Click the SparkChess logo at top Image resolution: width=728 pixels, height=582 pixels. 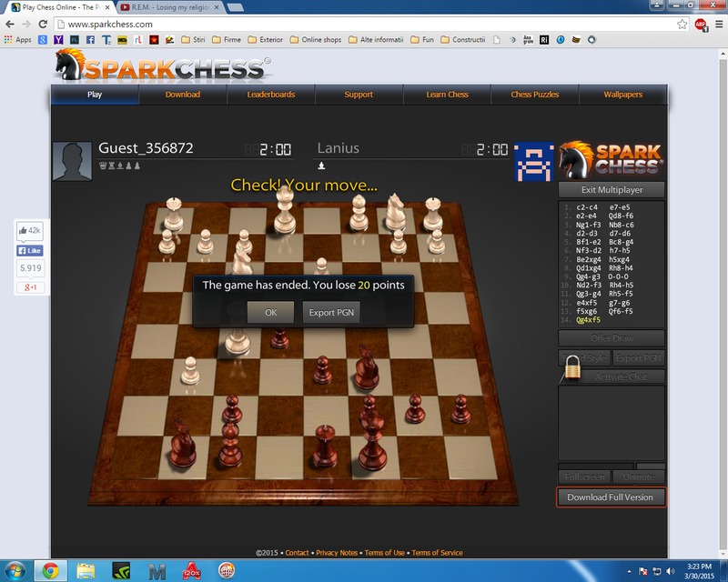(164, 65)
